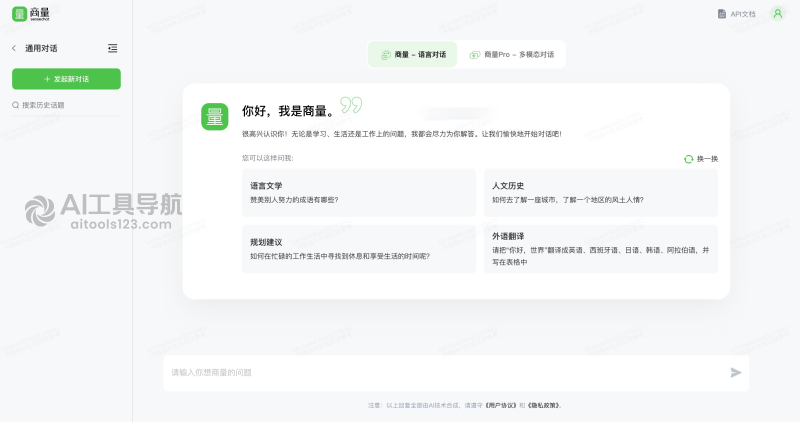Click the search magnifier icon
This screenshot has height=422, width=800.
16,105
